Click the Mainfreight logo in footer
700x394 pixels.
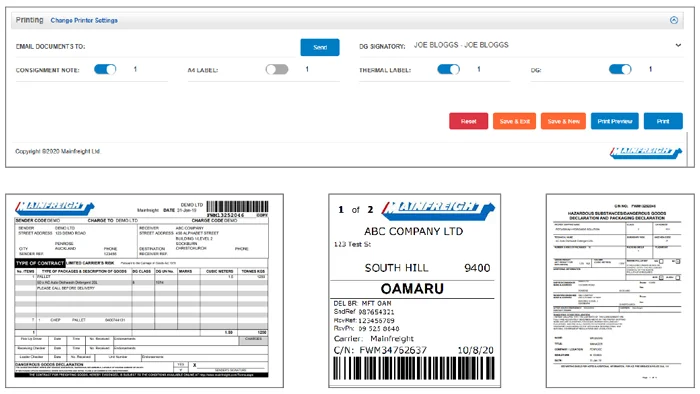pos(646,153)
